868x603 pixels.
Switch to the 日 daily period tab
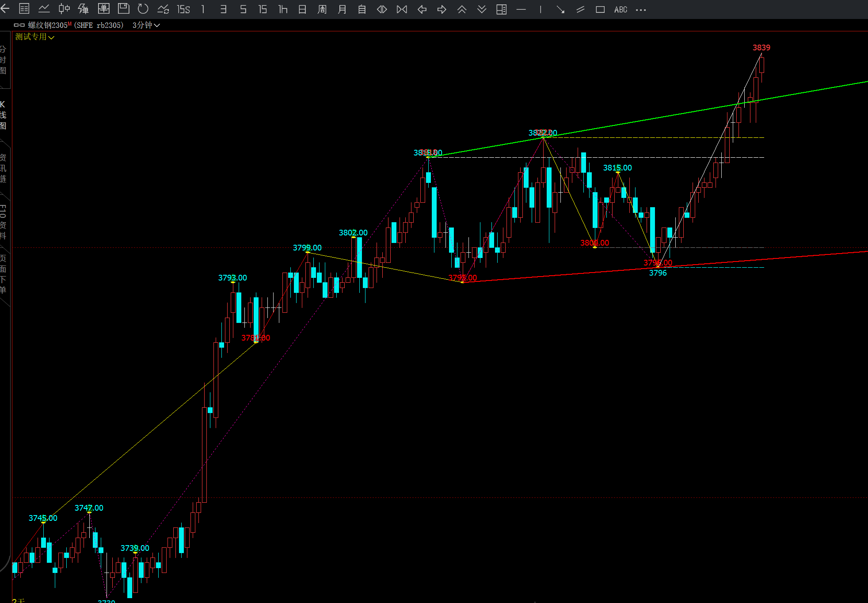302,9
